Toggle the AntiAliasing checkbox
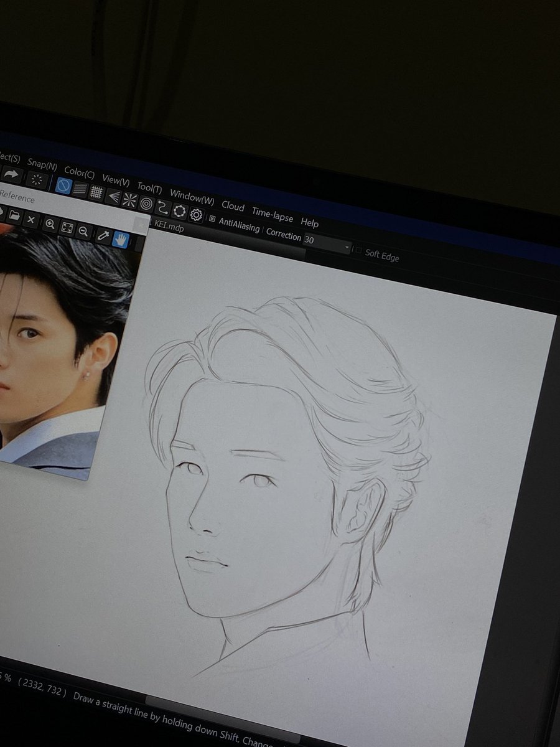560x747 pixels. (212, 219)
